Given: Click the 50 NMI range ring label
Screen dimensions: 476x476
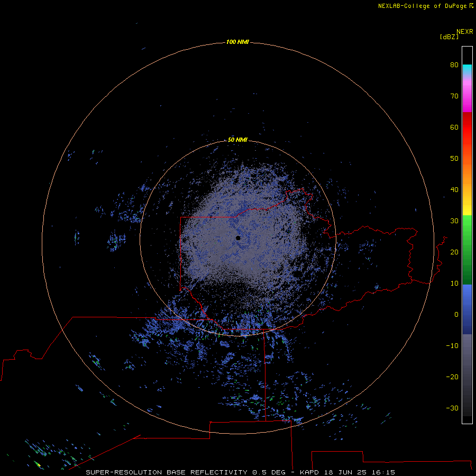Looking at the screenshot, I should tap(237, 140).
